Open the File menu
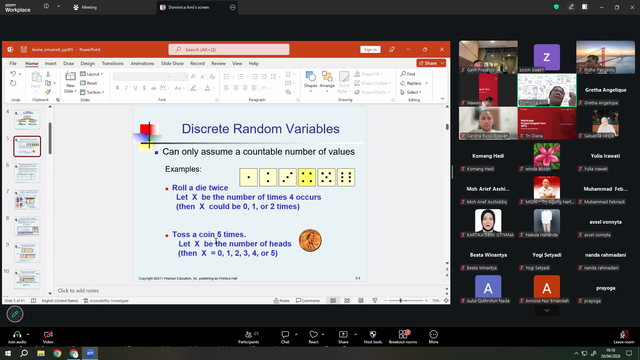The width and height of the screenshot is (640, 360). (13, 64)
